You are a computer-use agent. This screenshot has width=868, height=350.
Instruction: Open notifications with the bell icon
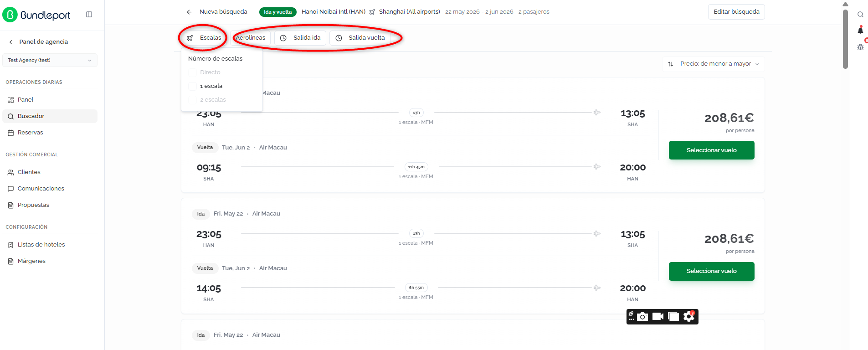pyautogui.click(x=860, y=30)
